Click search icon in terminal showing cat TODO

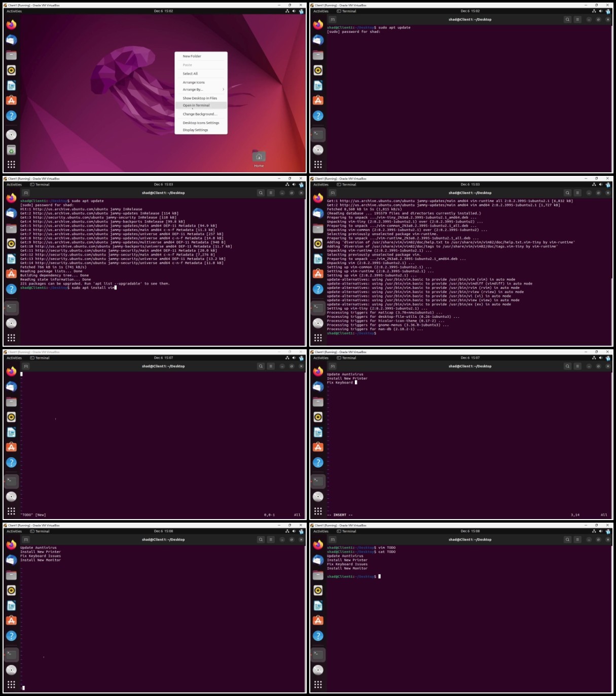[567, 539]
